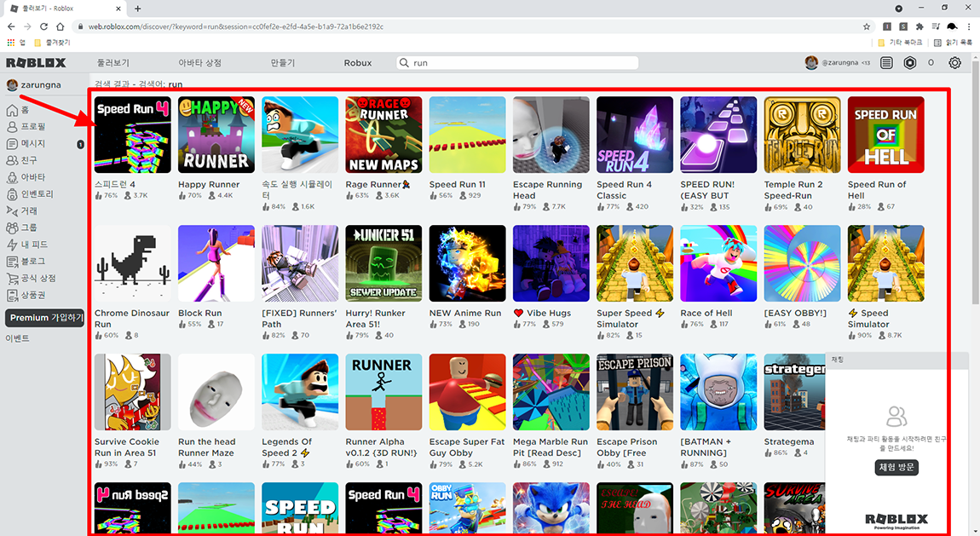
Task: Click the Events link in sidebar
Action: [x=18, y=338]
